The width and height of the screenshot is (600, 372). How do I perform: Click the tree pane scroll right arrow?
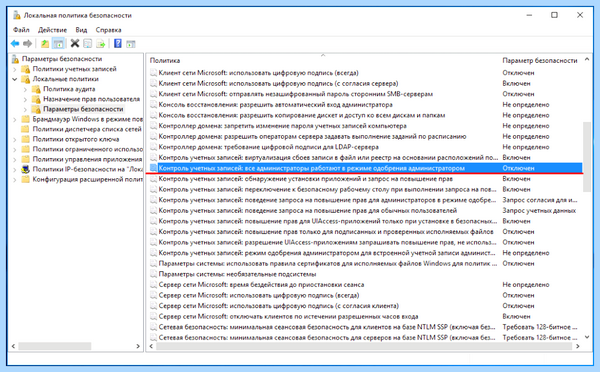pyautogui.click(x=138, y=346)
